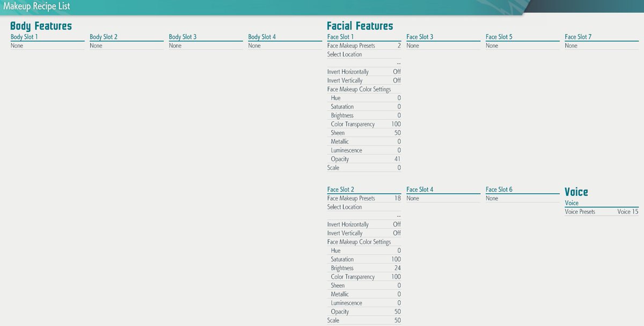This screenshot has height=326, width=644.
Task: Click Invert Horizontally row in Face Slot 2
Action: coord(364,224)
